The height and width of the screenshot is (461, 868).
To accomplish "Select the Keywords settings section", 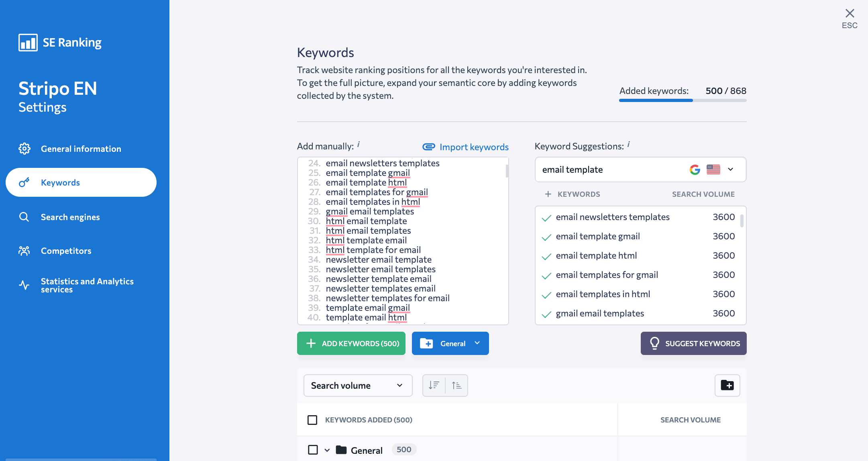I will click(x=81, y=182).
